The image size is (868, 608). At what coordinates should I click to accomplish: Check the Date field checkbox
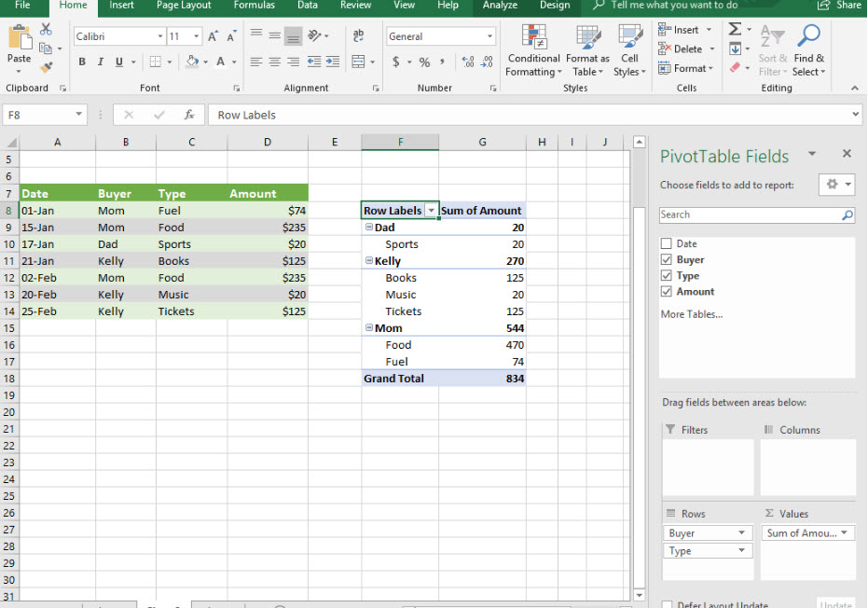coord(666,244)
